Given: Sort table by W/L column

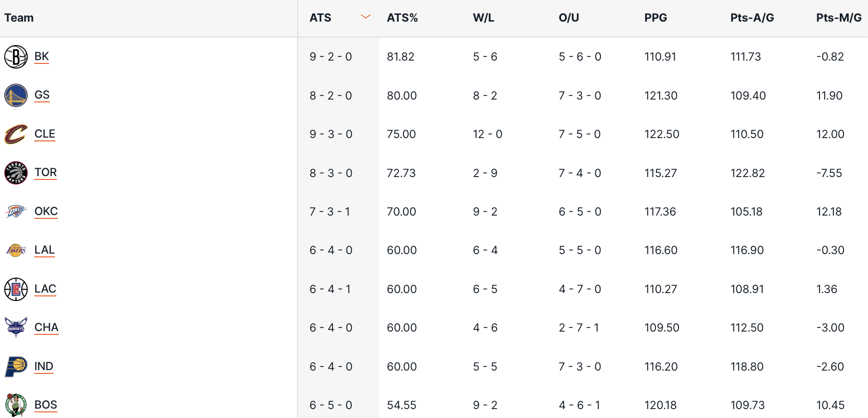Looking at the screenshot, I should 483,18.
